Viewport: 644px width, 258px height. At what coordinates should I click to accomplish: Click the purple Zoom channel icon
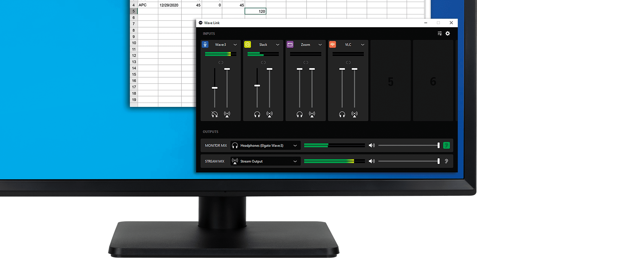[x=290, y=44]
